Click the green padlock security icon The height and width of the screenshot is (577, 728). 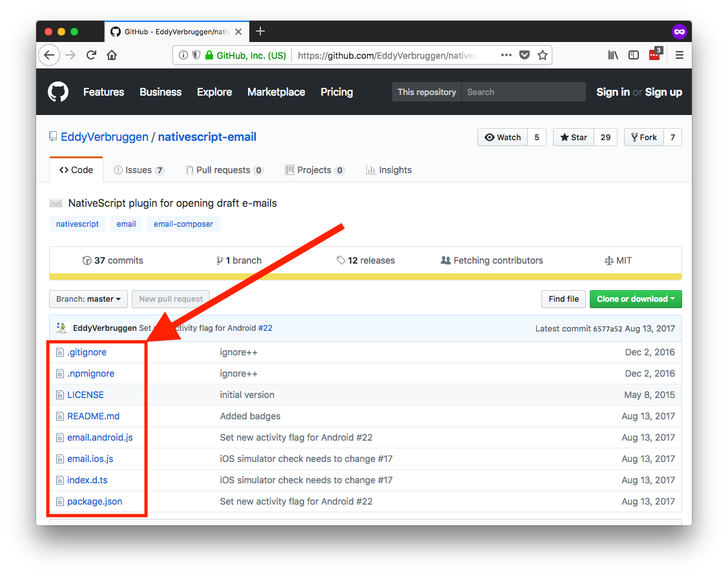[x=209, y=56]
